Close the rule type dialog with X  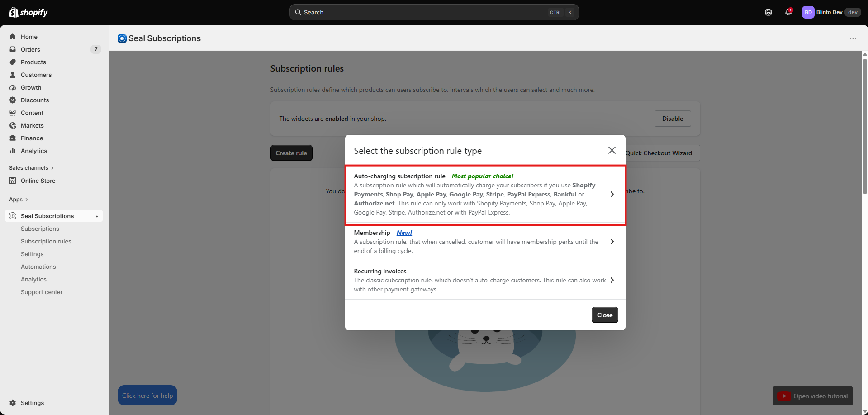(x=612, y=150)
